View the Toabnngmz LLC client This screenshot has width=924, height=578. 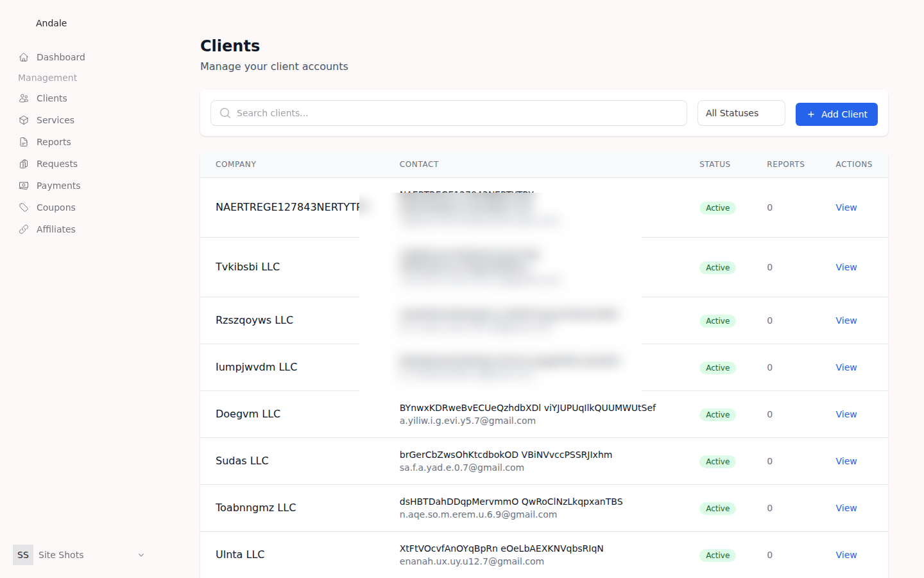[x=846, y=508]
